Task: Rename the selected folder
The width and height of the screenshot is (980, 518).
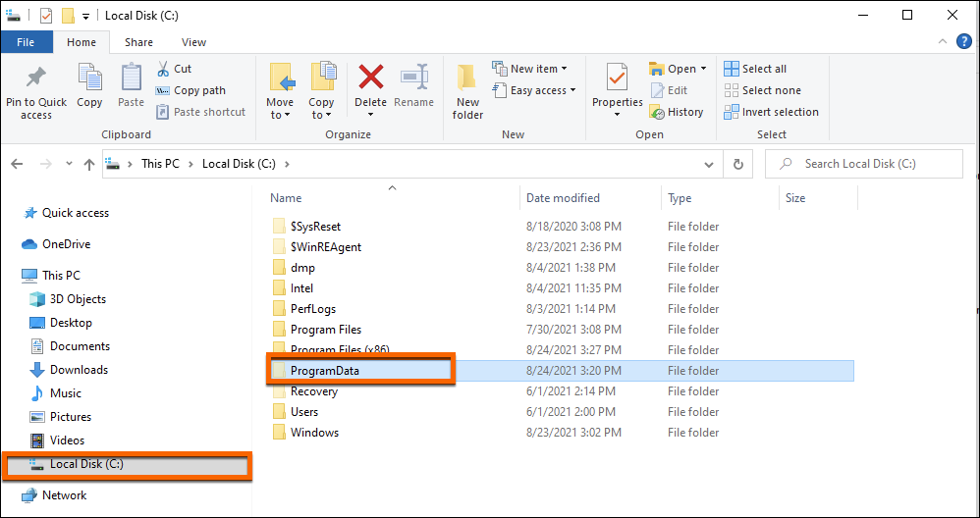Action: (413, 85)
